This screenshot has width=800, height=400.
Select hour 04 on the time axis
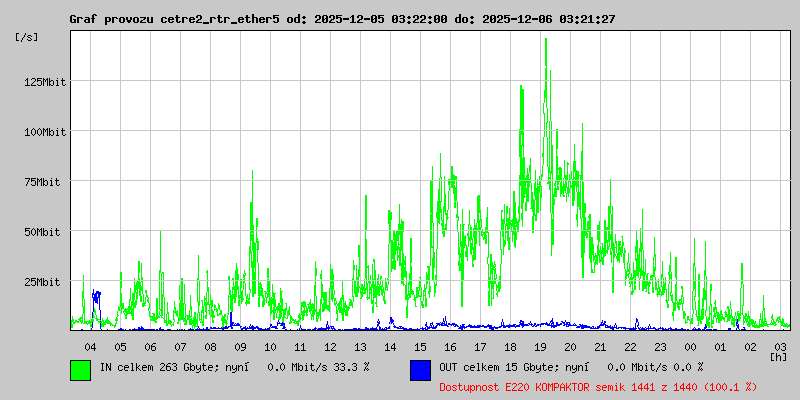90,346
